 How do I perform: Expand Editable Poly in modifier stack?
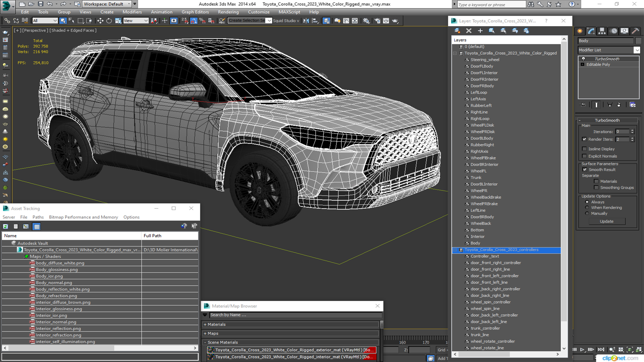pyautogui.click(x=582, y=65)
